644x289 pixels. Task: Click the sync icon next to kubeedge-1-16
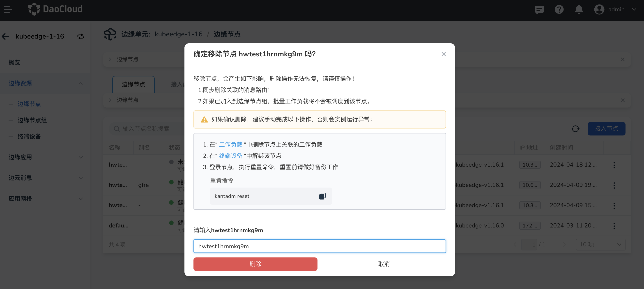80,37
